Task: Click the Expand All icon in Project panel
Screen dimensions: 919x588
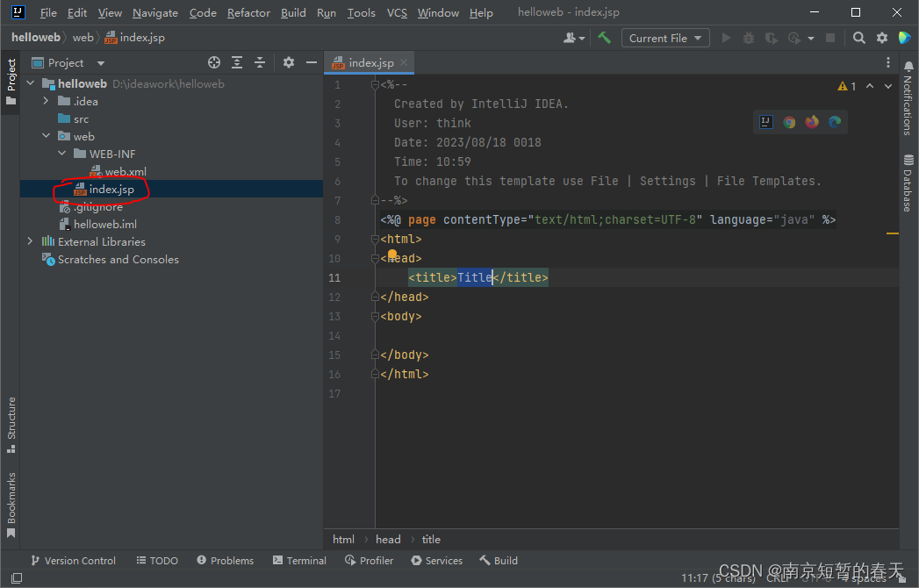Action: pyautogui.click(x=237, y=62)
